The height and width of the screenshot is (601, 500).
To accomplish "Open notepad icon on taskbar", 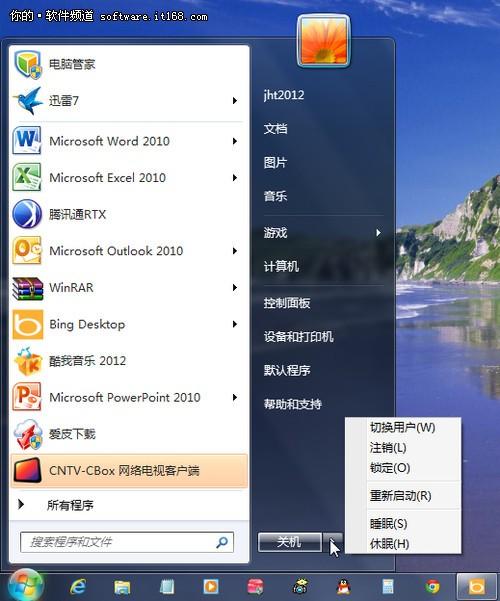I will click(167, 587).
